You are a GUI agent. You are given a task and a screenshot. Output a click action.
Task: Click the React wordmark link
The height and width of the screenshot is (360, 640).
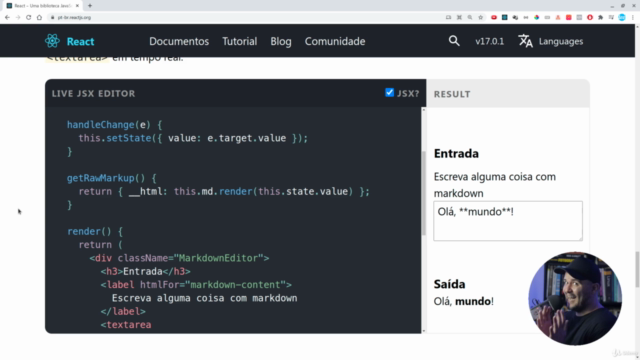point(80,41)
